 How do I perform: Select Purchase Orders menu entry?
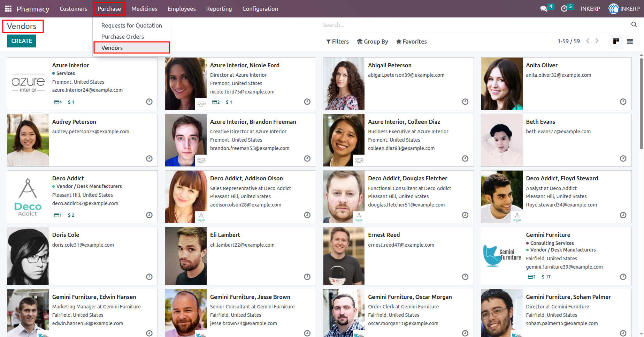pos(132,37)
